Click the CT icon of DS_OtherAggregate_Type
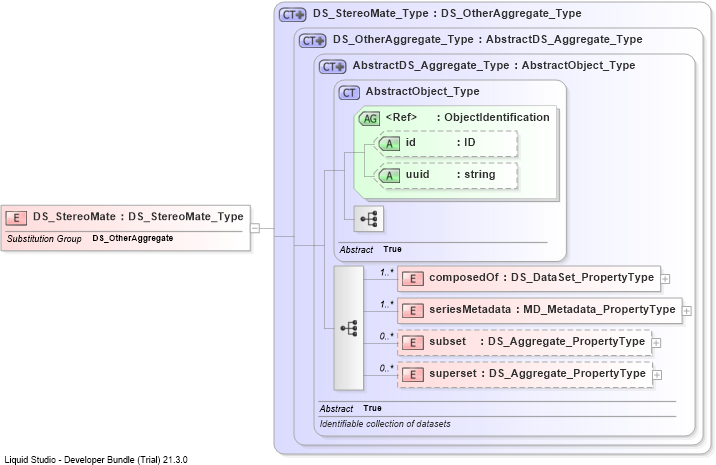 click(x=313, y=41)
